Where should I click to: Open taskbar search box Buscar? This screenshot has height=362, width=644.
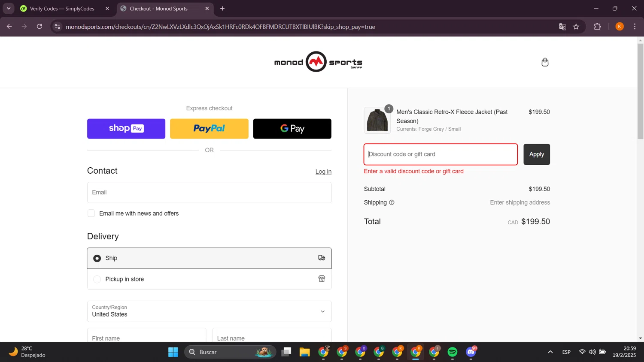coord(230,352)
